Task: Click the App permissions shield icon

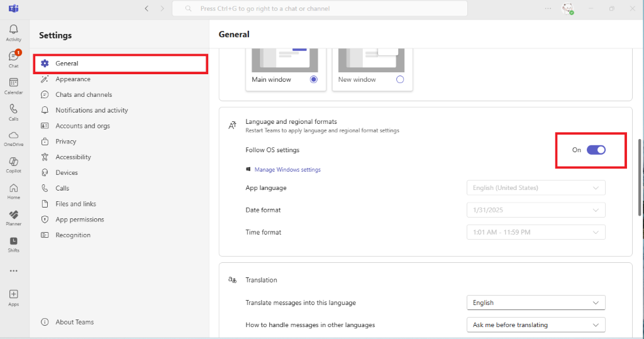Action: point(45,220)
